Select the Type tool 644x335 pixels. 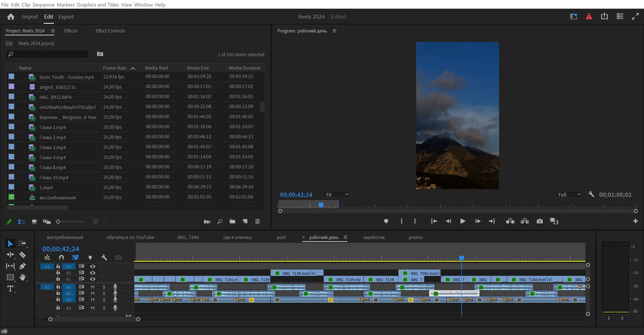coord(10,289)
